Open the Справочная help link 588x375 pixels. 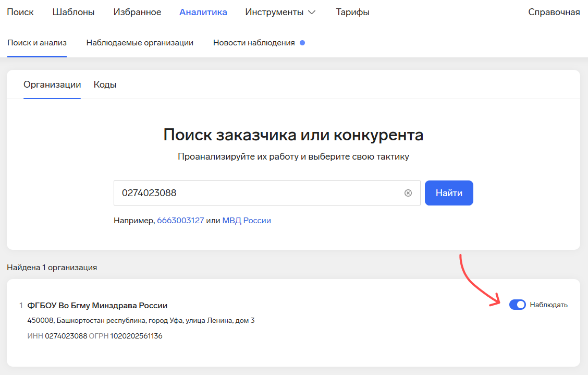pyautogui.click(x=554, y=12)
